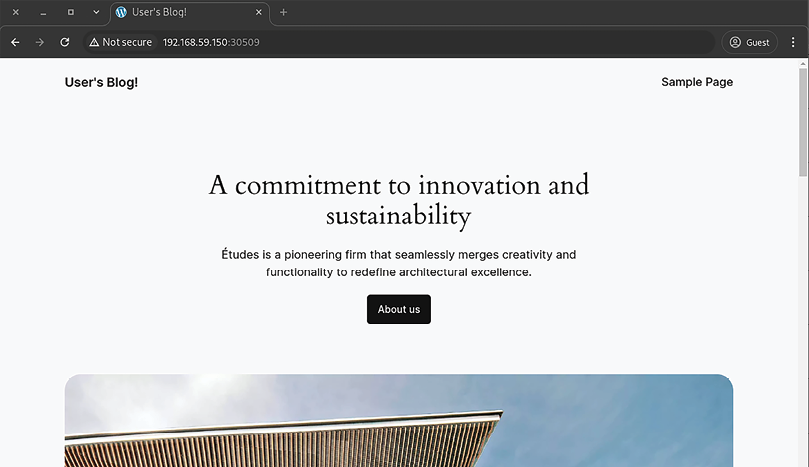Screen dimensions: 809x467
Task: Click the browser Back arrow
Action: [15, 42]
